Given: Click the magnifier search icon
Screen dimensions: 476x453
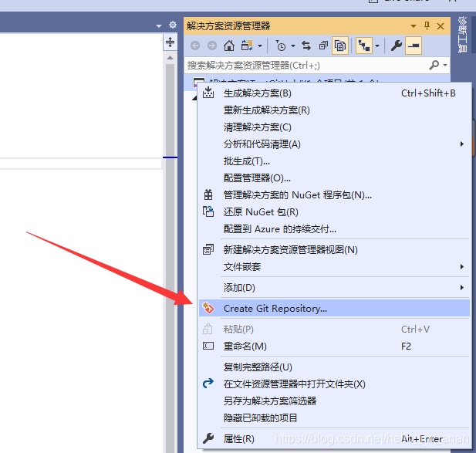Looking at the screenshot, I should point(434,65).
